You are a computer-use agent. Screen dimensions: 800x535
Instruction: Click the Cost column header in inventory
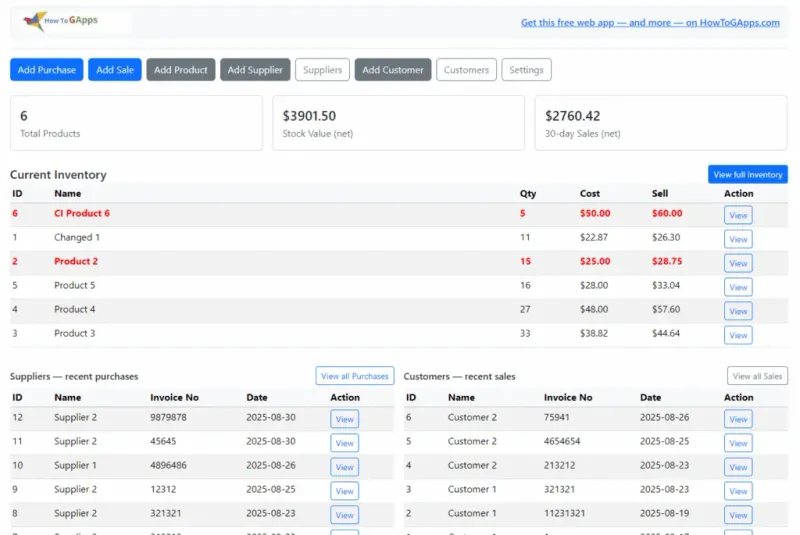tap(590, 193)
